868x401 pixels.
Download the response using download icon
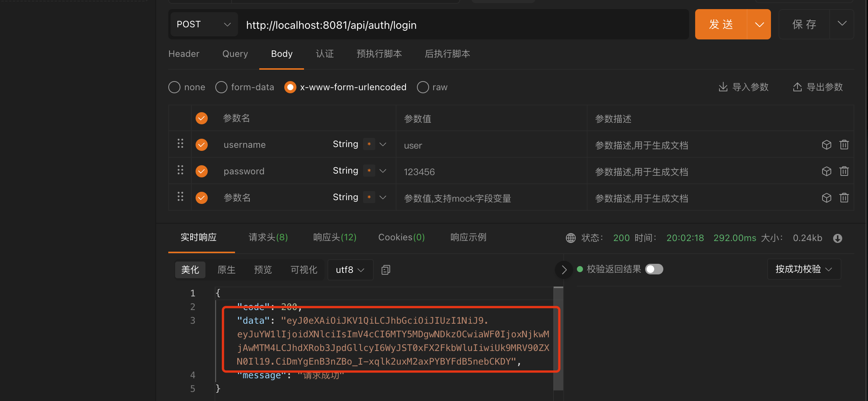pyautogui.click(x=837, y=238)
